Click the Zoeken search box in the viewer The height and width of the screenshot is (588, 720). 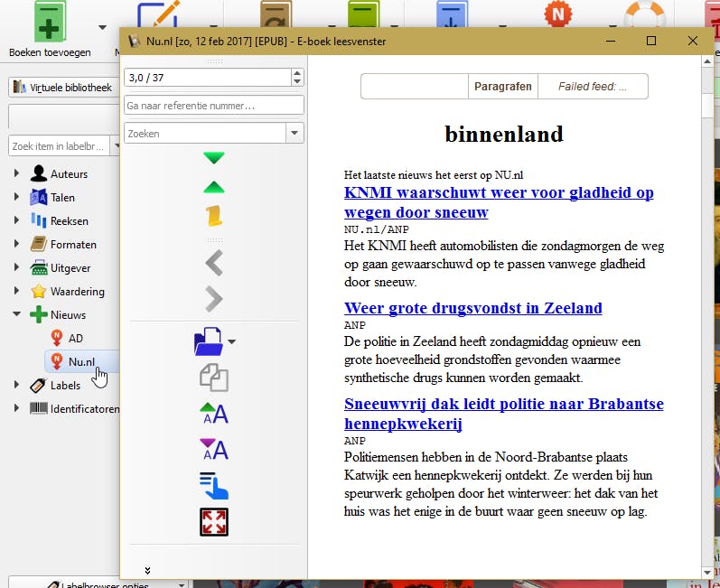205,133
